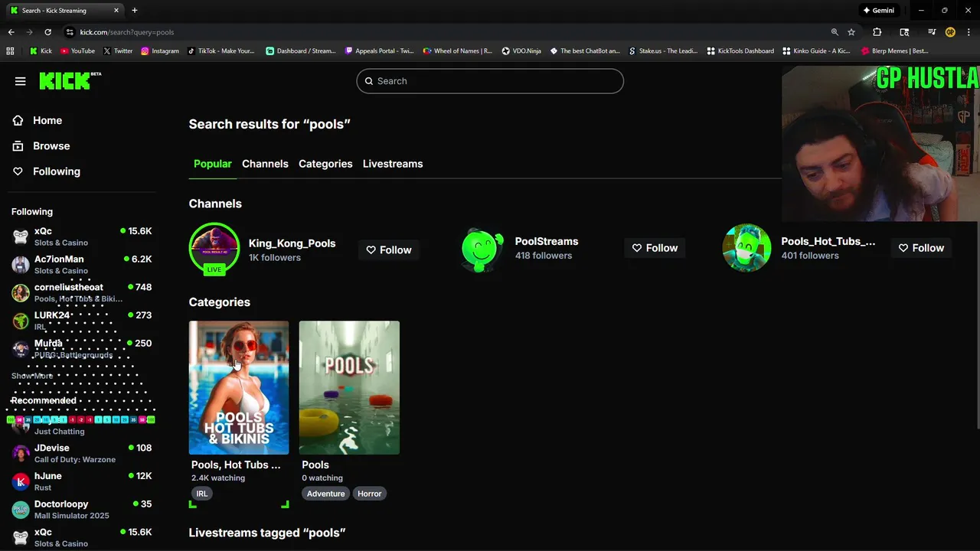Go back in browser
This screenshot has width=980, height=551.
(11, 32)
